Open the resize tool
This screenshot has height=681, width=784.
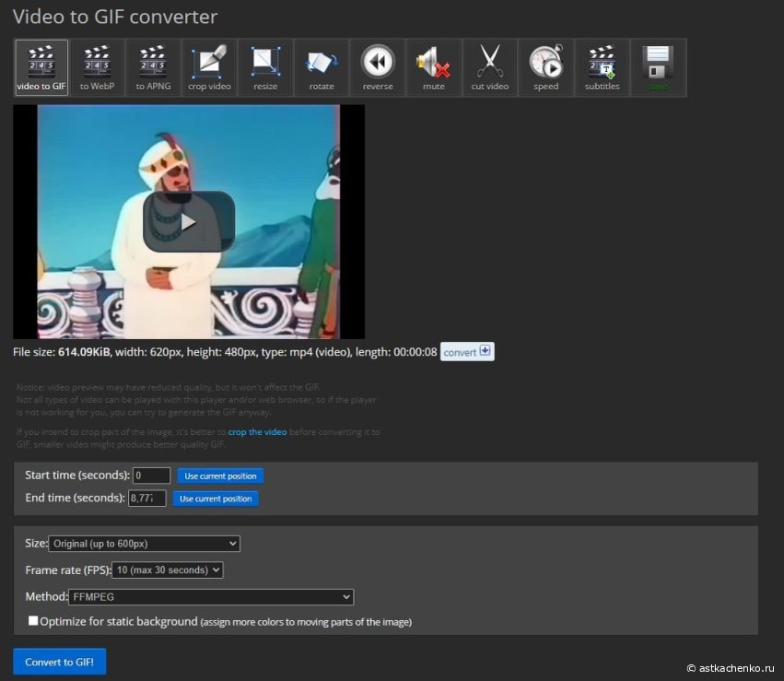(265, 67)
